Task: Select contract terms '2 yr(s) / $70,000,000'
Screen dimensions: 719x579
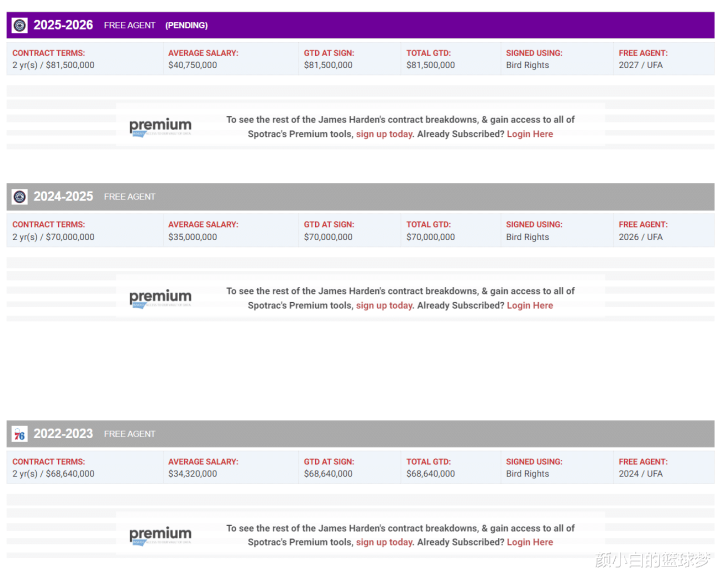Action: point(53,237)
